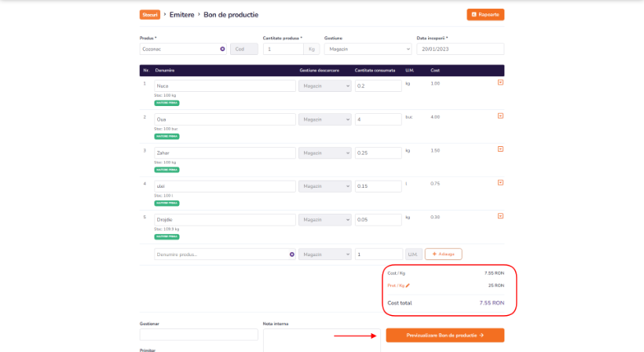
Task: Click the search icon in Denumire produs field
Action: pos(291,255)
